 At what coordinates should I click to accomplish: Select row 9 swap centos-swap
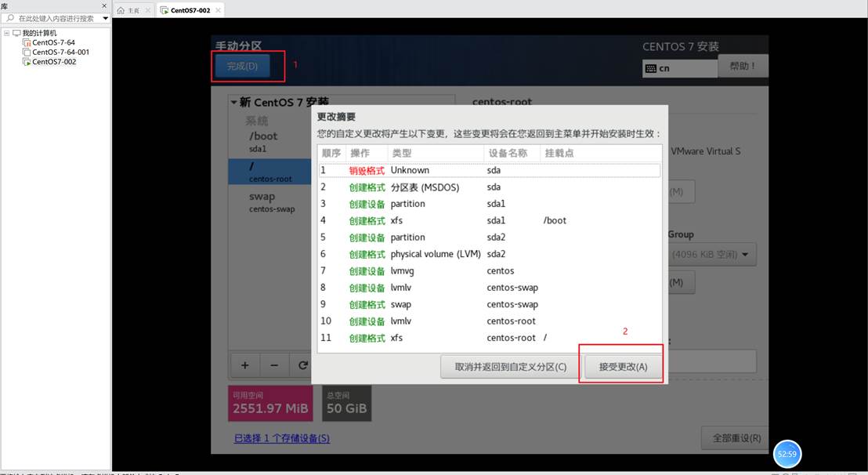[x=490, y=304]
